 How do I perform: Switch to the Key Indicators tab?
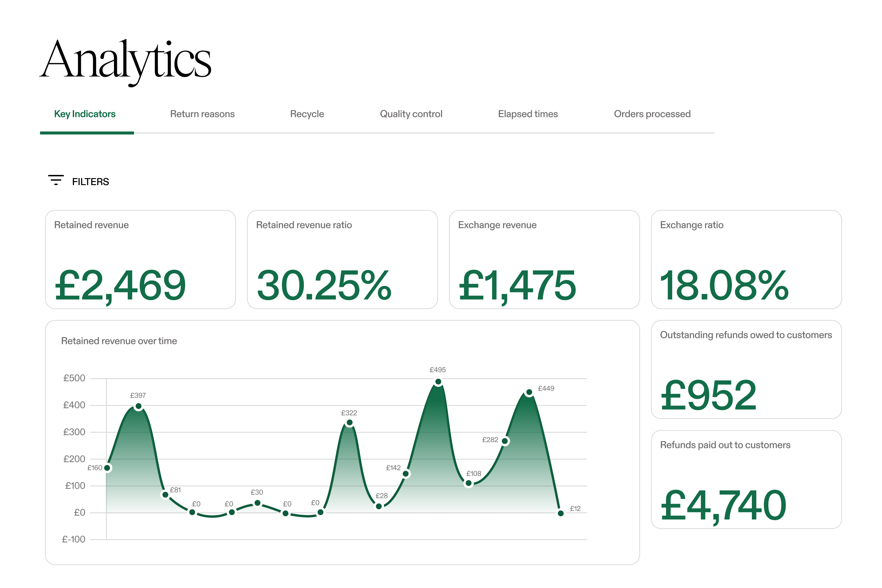(x=85, y=114)
